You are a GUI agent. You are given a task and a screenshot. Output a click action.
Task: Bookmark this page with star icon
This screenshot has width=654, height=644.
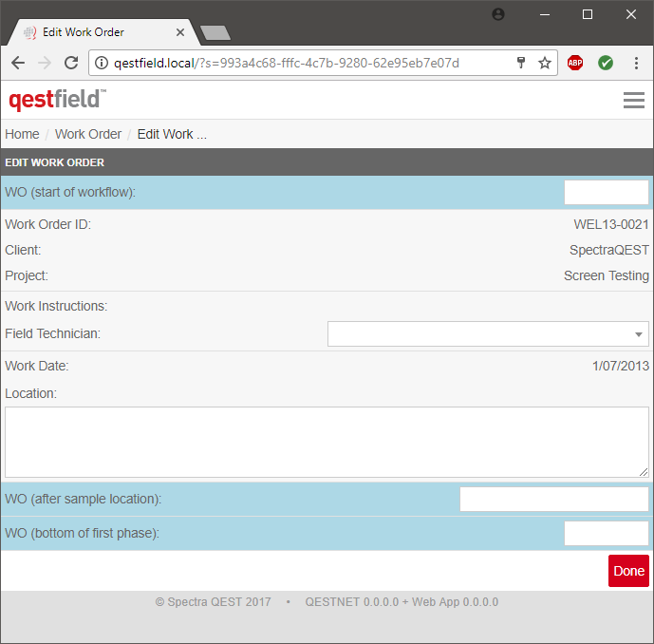pyautogui.click(x=545, y=63)
